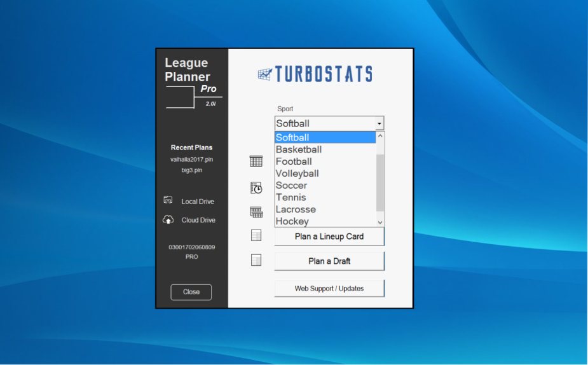588x365 pixels.
Task: Click the lineup card sheet icon
Action: coord(256,235)
